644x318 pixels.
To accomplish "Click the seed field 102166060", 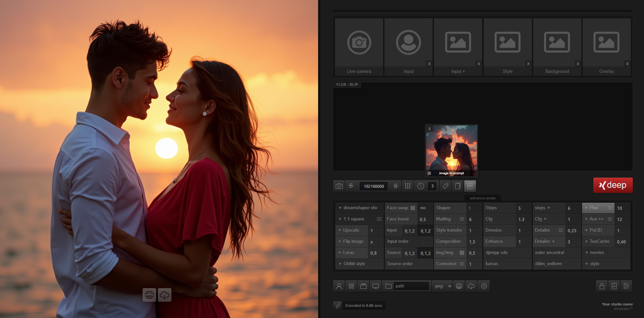I will pos(374,186).
